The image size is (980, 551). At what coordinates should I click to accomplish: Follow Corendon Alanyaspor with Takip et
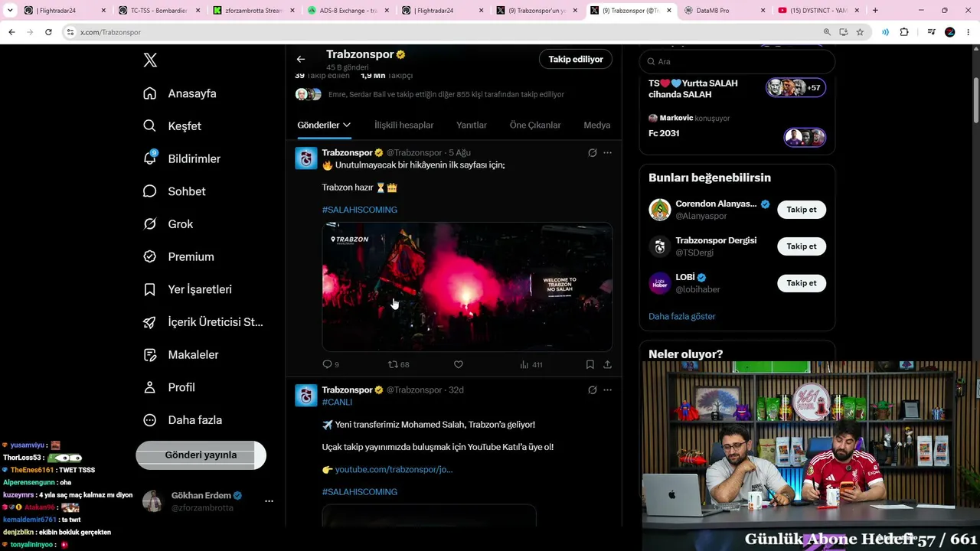click(x=802, y=210)
